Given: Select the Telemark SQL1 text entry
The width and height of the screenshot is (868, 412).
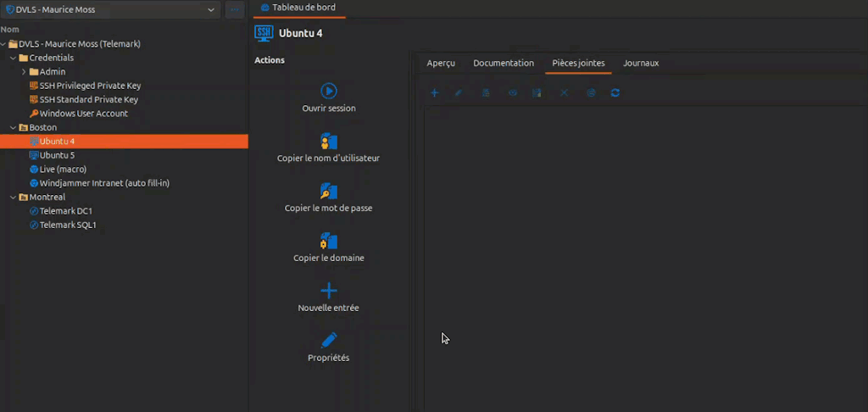Looking at the screenshot, I should click(68, 225).
